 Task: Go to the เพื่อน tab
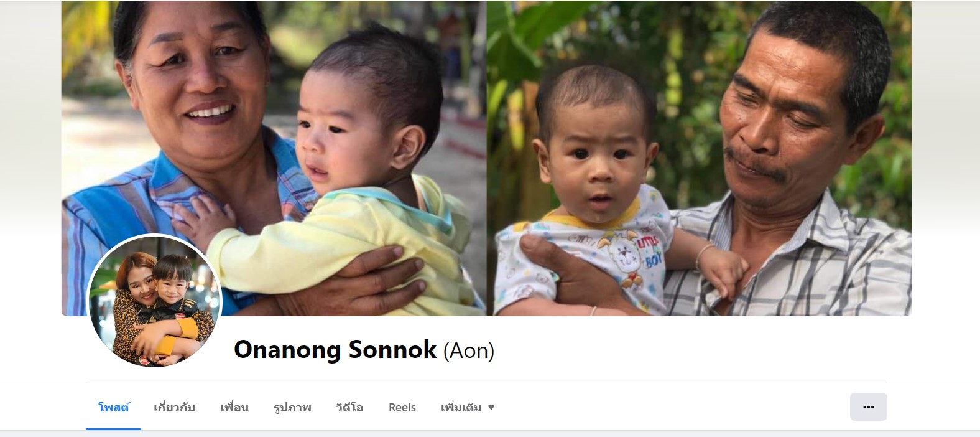click(x=234, y=408)
